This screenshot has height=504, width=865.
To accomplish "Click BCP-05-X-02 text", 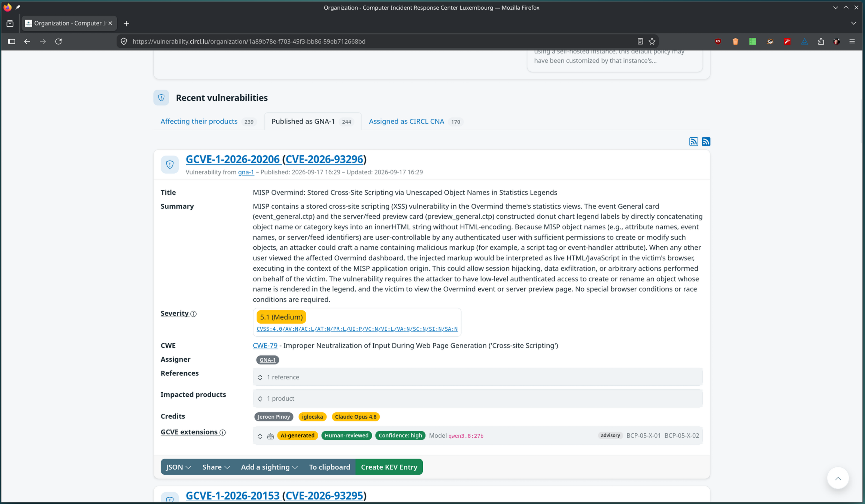I will point(682,436).
